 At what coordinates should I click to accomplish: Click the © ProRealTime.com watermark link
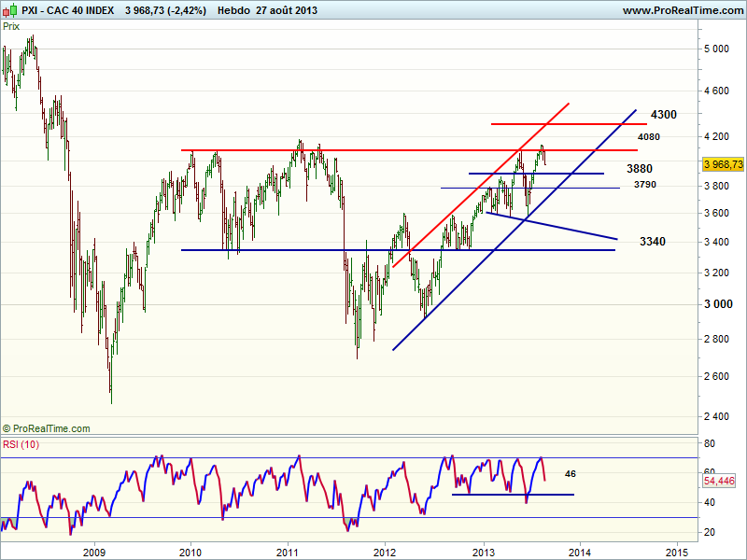(47, 428)
